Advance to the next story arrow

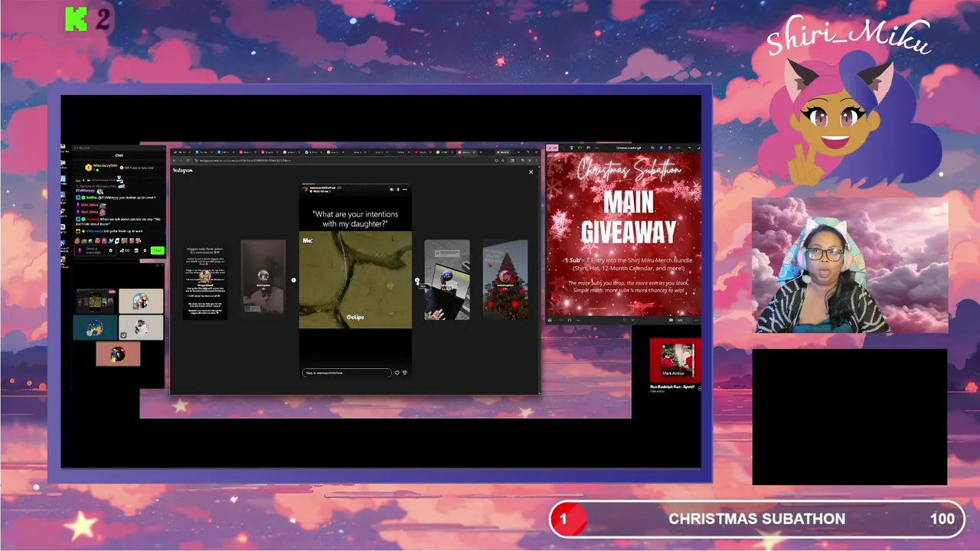click(417, 280)
